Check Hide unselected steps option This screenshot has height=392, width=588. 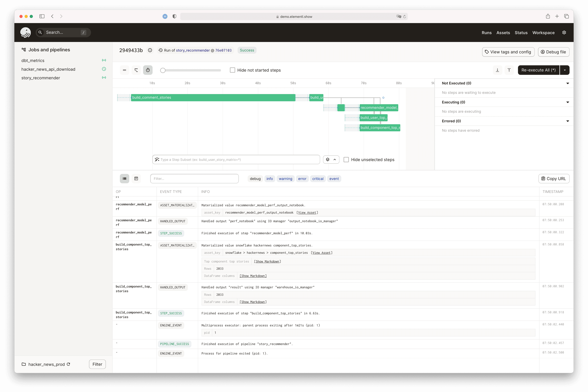346,159
